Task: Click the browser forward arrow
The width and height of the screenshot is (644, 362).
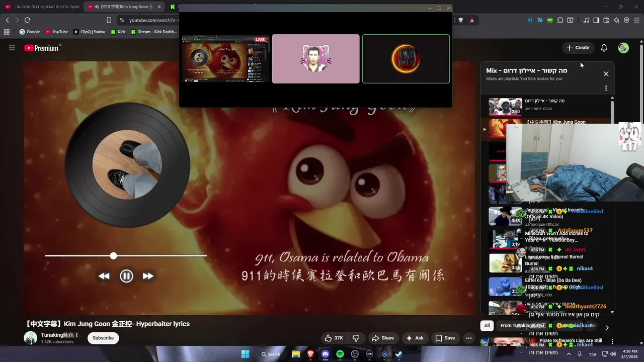Action: point(17,20)
